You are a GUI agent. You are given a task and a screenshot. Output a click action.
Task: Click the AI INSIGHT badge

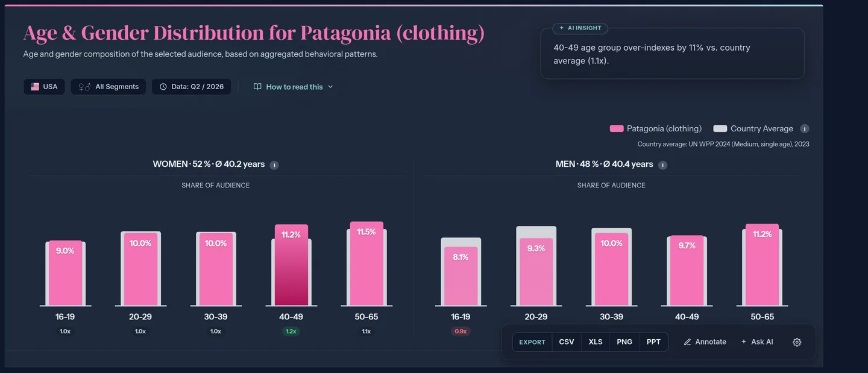(580, 28)
